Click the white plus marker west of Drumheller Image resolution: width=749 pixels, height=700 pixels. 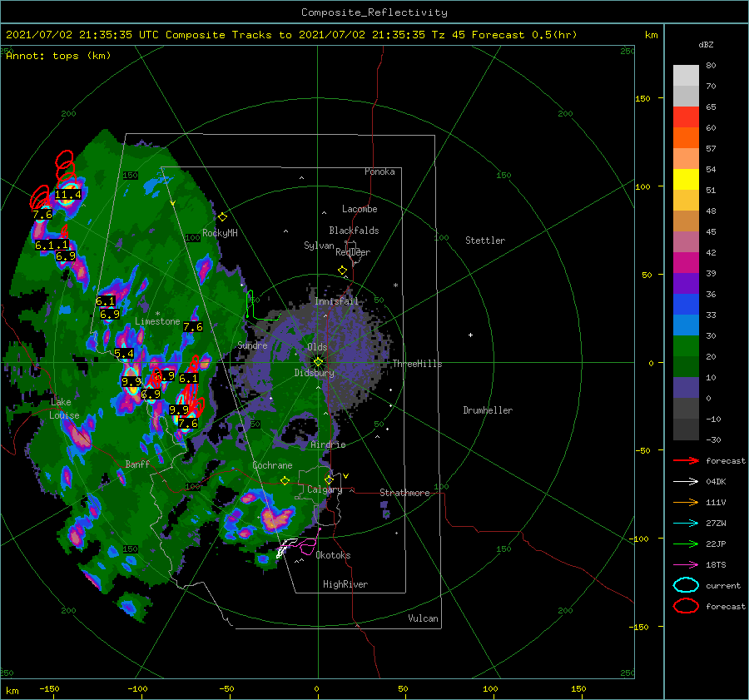[x=470, y=335]
